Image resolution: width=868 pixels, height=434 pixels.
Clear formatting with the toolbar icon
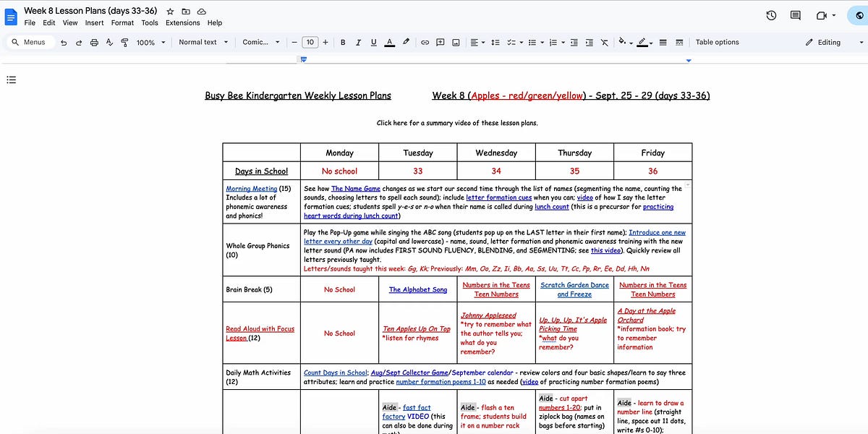(605, 42)
